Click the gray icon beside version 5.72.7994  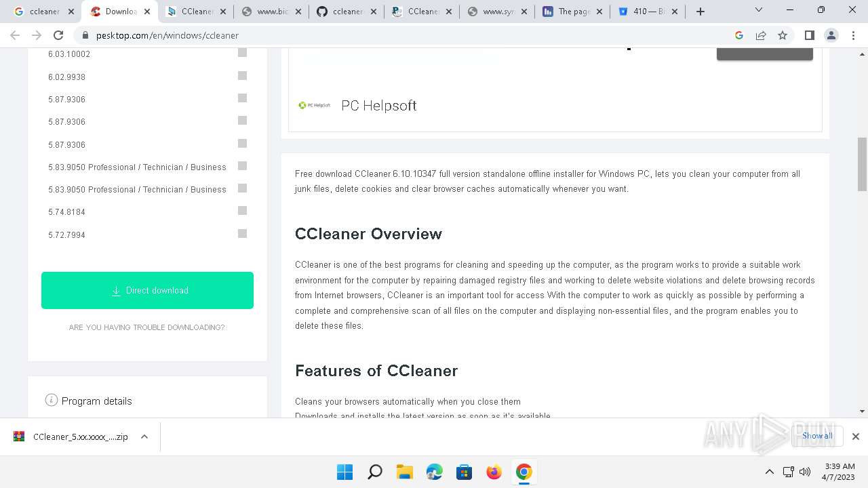pos(242,234)
